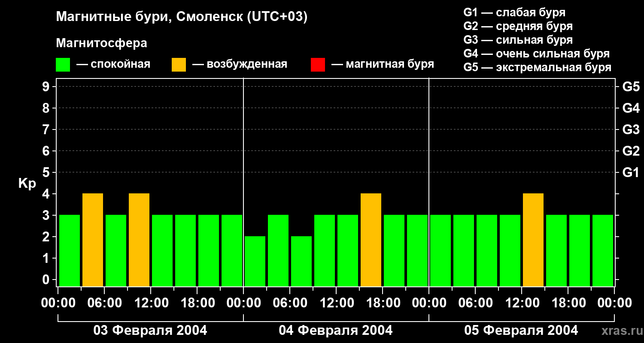Click the 06:00 time label above 03 Февраля 2004
Viewport: 644px width, 343px height.
(x=104, y=303)
